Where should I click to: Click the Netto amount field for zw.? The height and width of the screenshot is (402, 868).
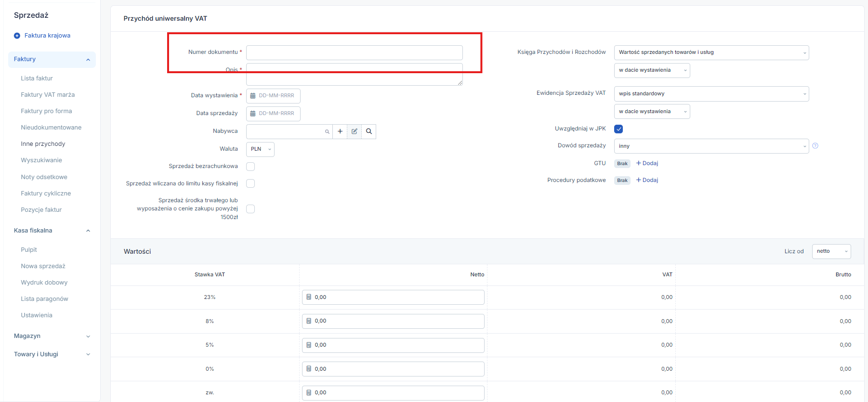pos(393,393)
